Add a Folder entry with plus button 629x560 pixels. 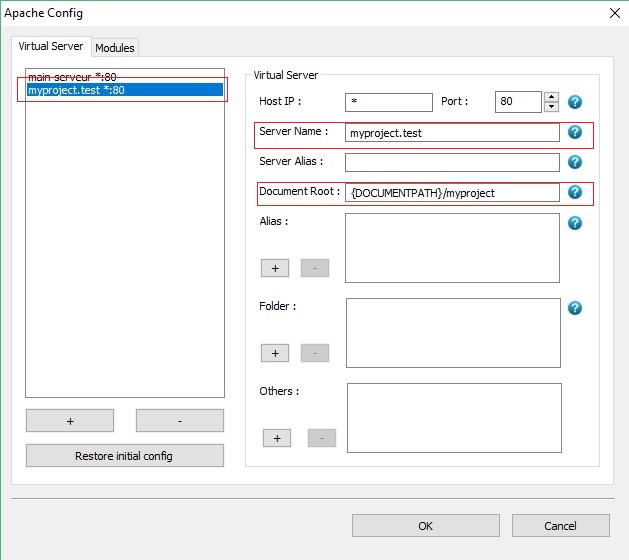coord(275,353)
